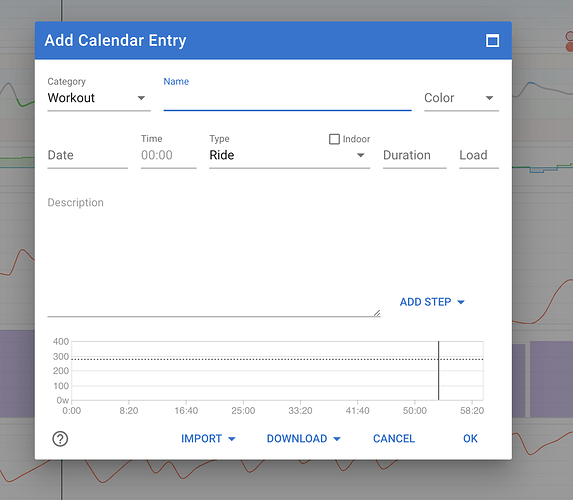Click the Load field
573x500 pixels.
[479, 155]
